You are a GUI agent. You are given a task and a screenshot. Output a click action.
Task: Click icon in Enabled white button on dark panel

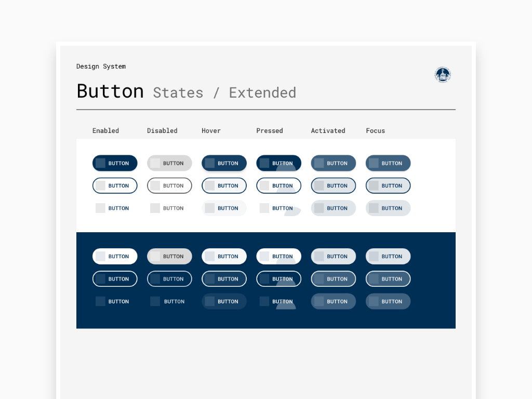pos(100,256)
